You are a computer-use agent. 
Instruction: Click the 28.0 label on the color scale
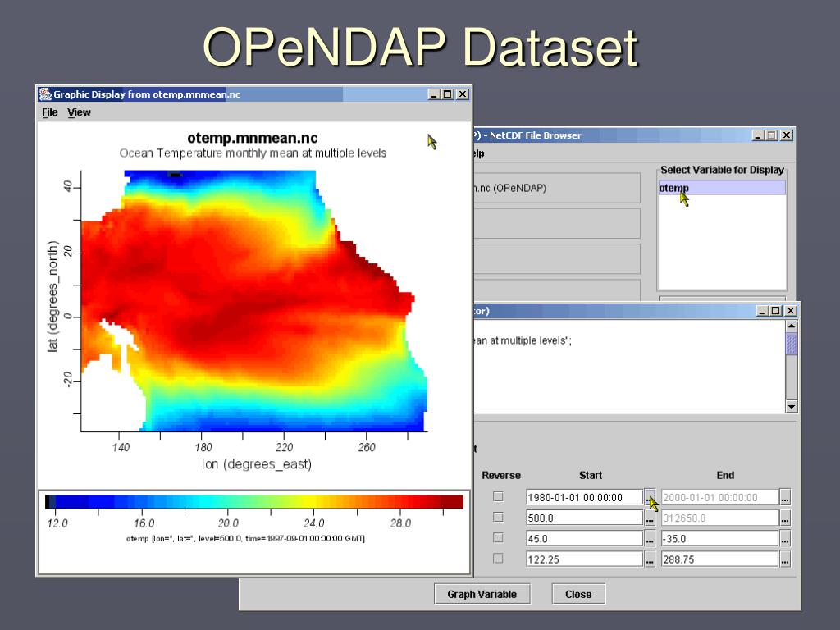pos(400,523)
